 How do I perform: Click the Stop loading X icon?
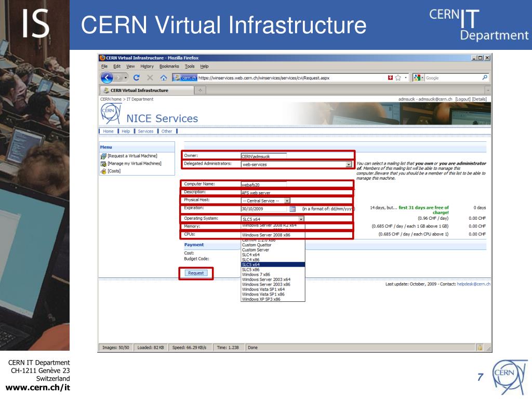(x=150, y=78)
